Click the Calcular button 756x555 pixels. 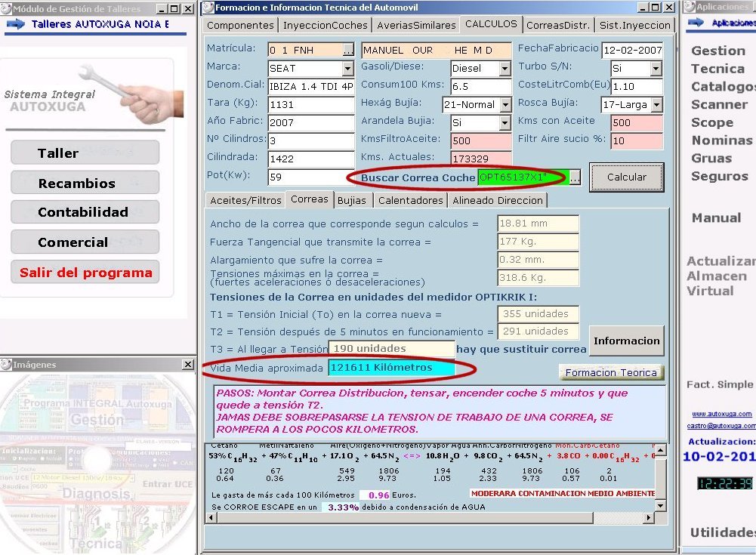[x=626, y=177]
